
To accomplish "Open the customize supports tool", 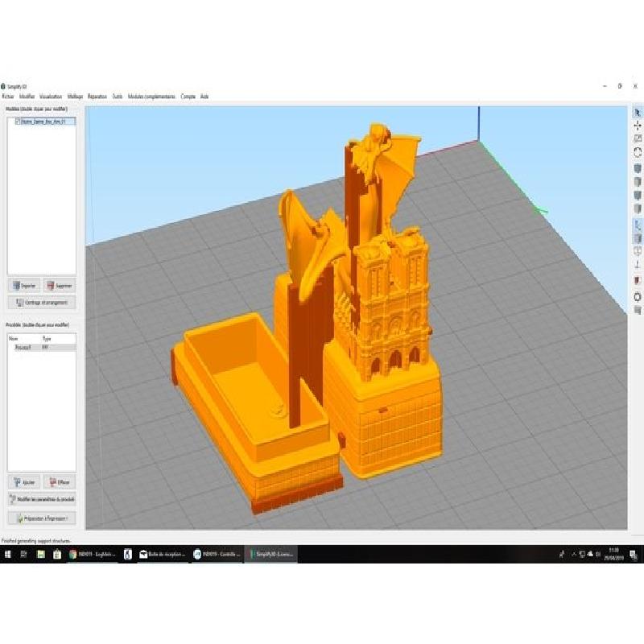I will 637,310.
